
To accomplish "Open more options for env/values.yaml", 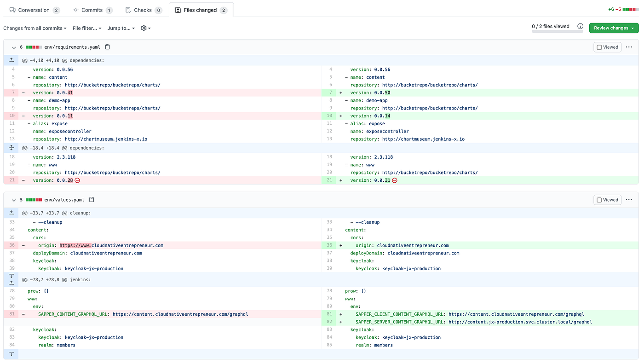I will click(629, 200).
